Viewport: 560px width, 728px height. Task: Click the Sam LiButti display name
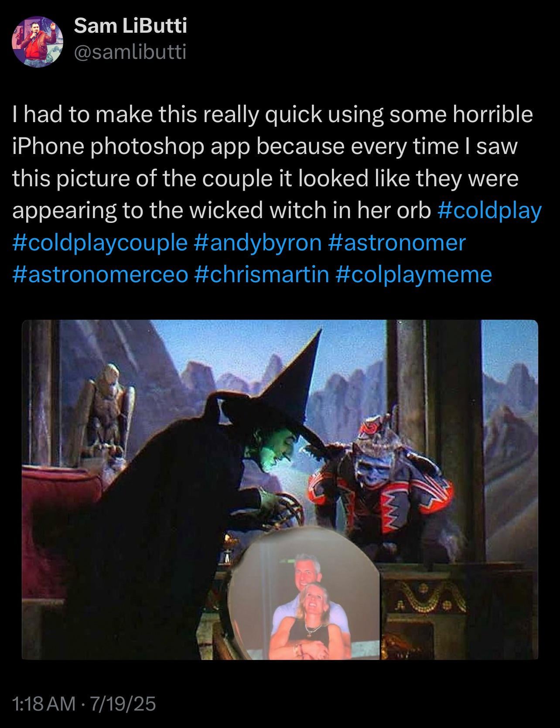tap(130, 27)
